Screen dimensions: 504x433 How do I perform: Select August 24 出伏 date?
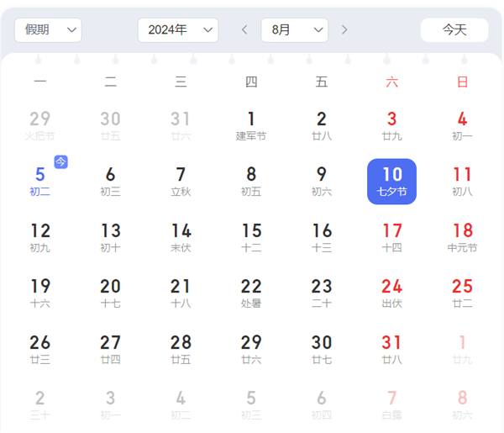pyautogui.click(x=392, y=293)
